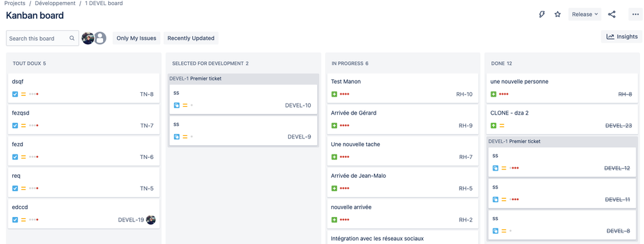This screenshot has width=644, height=244.
Task: Click the RH-9 issue key
Action: pos(465,126)
